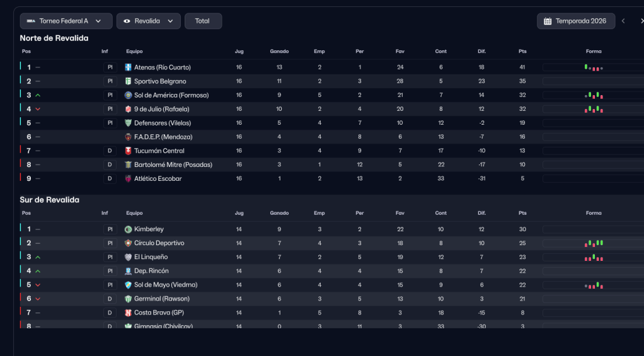Open the Torneo Federal A competition dropdown
Image resolution: width=644 pixels, height=356 pixels.
66,21
